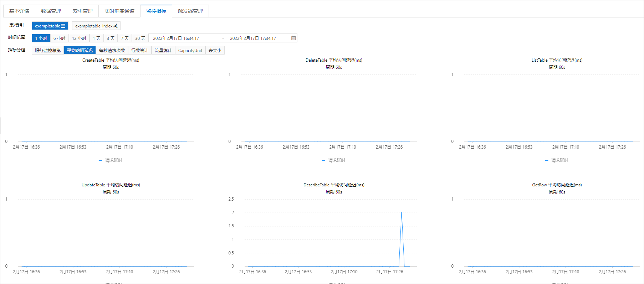
Task: Select the 行数统计 metric group
Action: (140, 50)
